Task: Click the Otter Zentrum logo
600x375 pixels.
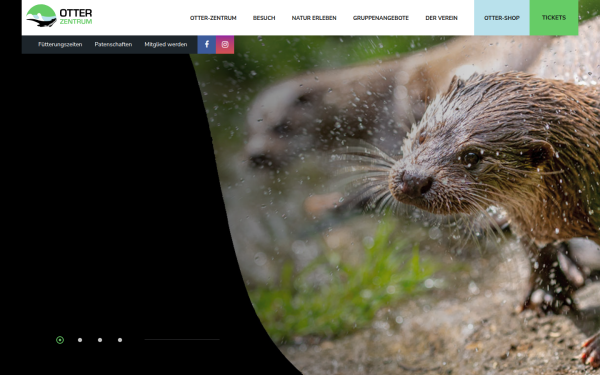Action: [x=59, y=16]
